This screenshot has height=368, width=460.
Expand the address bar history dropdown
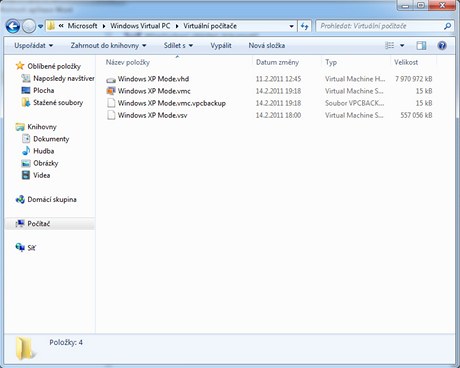291,26
